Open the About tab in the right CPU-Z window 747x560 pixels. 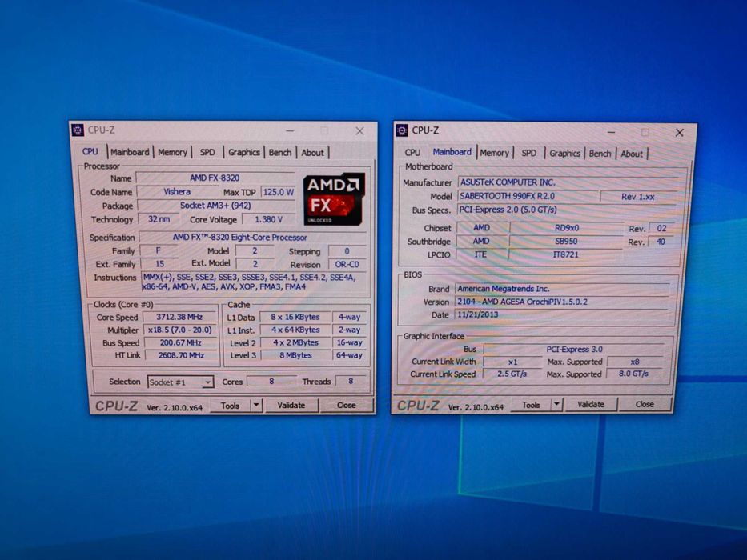632,154
